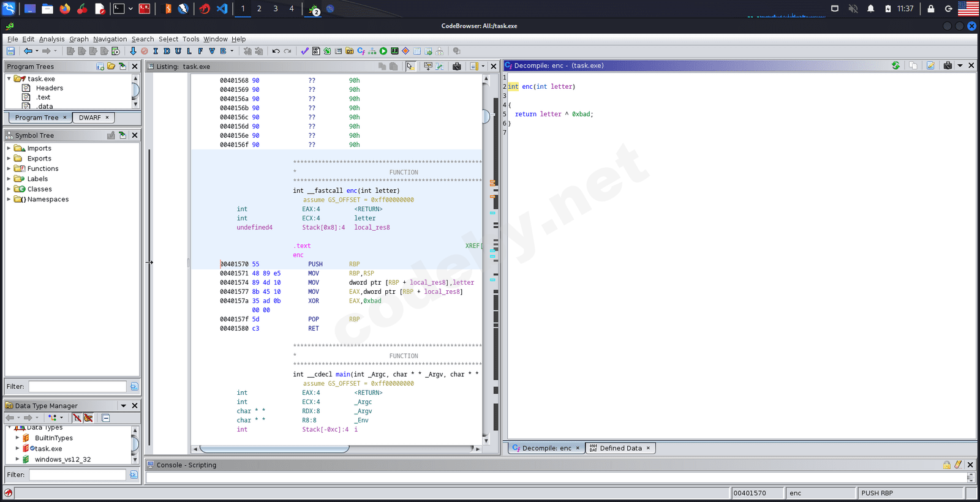Open the Decompile panel dropdown menu arrow
This screenshot has height=502, width=980.
click(960, 66)
